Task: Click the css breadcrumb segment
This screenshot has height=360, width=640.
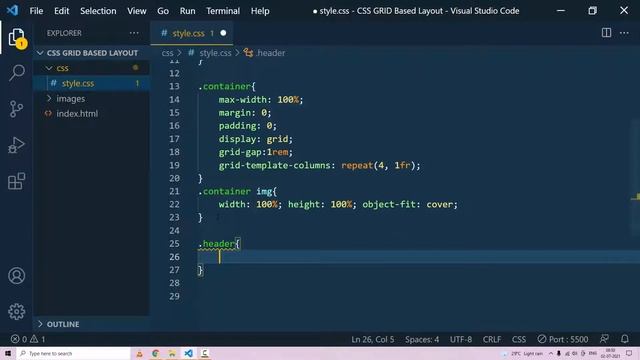Action: tap(167, 53)
